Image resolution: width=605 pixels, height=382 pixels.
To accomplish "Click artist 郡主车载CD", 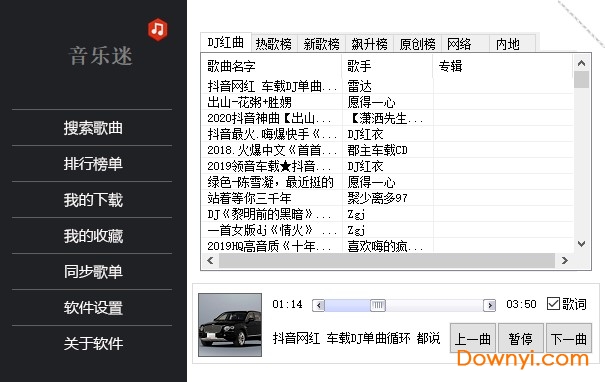I will pyautogui.click(x=377, y=150).
